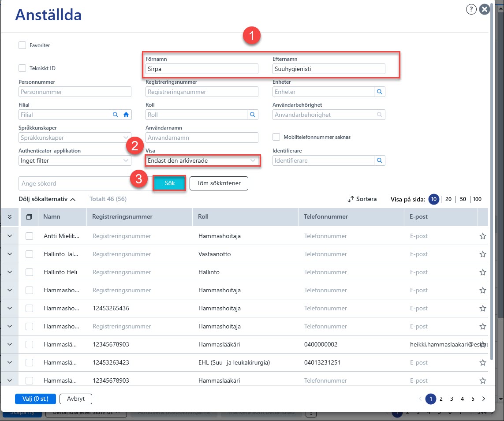Click the Filial search magnifier icon
Image resolution: width=504 pixels, height=421 pixels.
116,115
